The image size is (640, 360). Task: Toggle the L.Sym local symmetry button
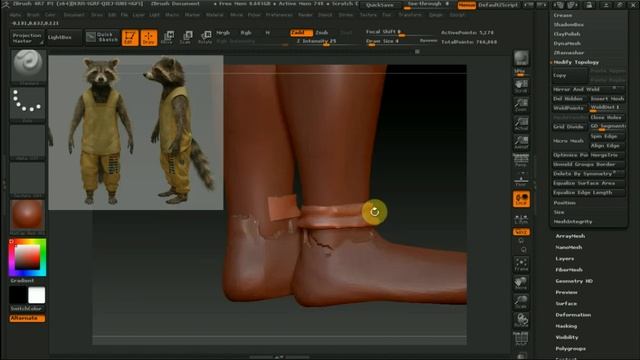(x=521, y=218)
